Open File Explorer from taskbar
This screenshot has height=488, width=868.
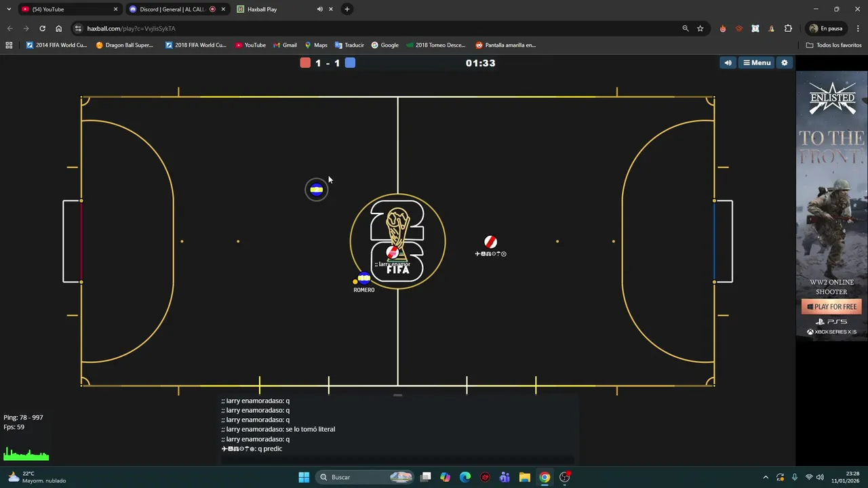click(525, 477)
